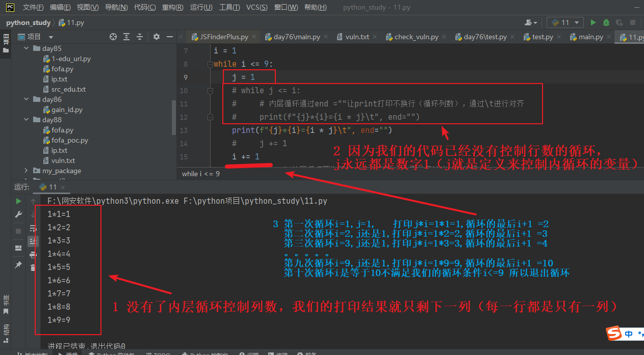The height and width of the screenshot is (355, 644).
Task: Open the 代码(C) menu
Action: [x=145, y=7]
